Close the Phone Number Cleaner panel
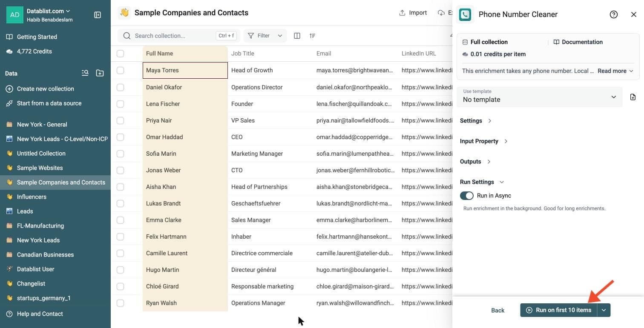 pos(634,14)
